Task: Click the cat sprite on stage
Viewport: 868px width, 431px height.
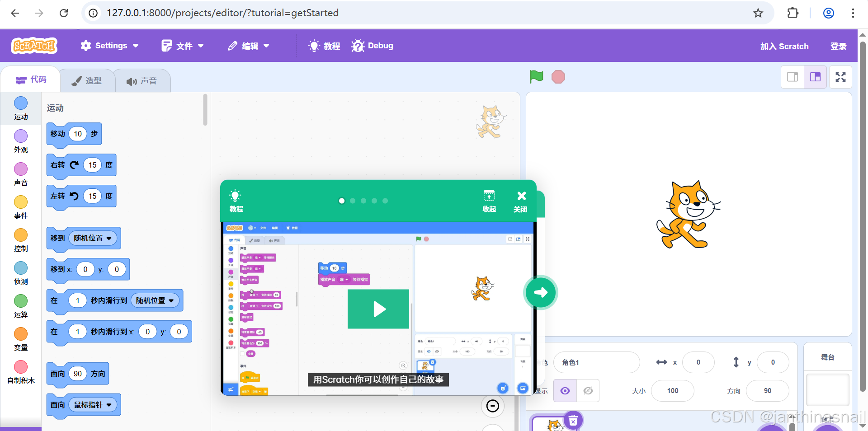Action: tap(689, 215)
